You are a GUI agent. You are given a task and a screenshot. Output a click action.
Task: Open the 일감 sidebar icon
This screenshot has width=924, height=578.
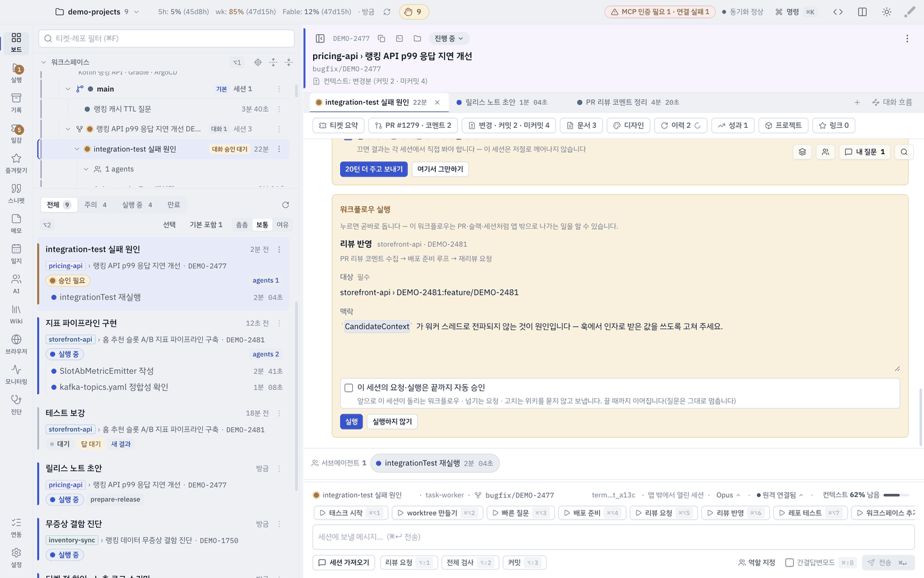pos(16,133)
